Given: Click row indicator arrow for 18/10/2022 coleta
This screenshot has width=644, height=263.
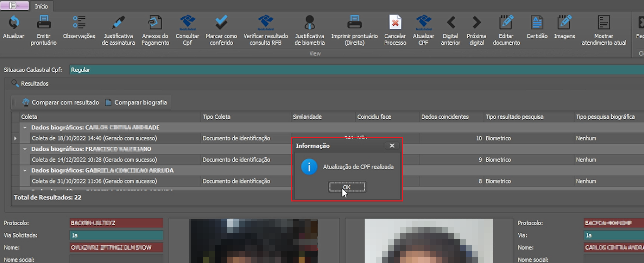Looking at the screenshot, I should tap(15, 139).
